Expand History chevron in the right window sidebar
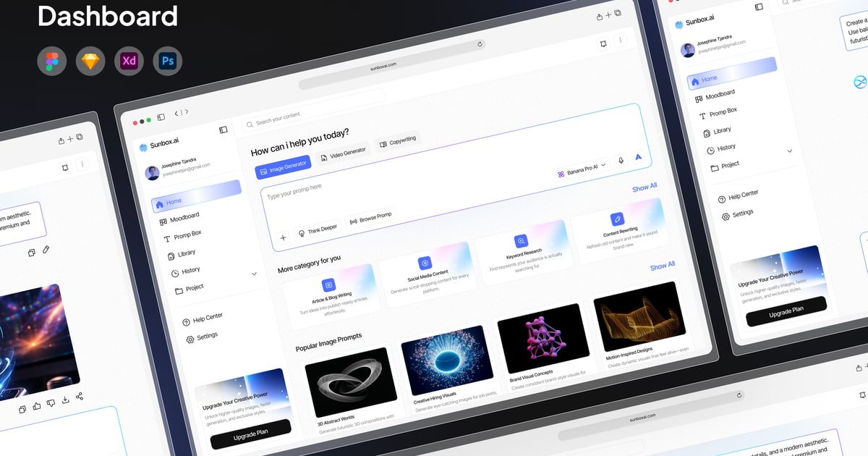This screenshot has width=868, height=456. (789, 151)
